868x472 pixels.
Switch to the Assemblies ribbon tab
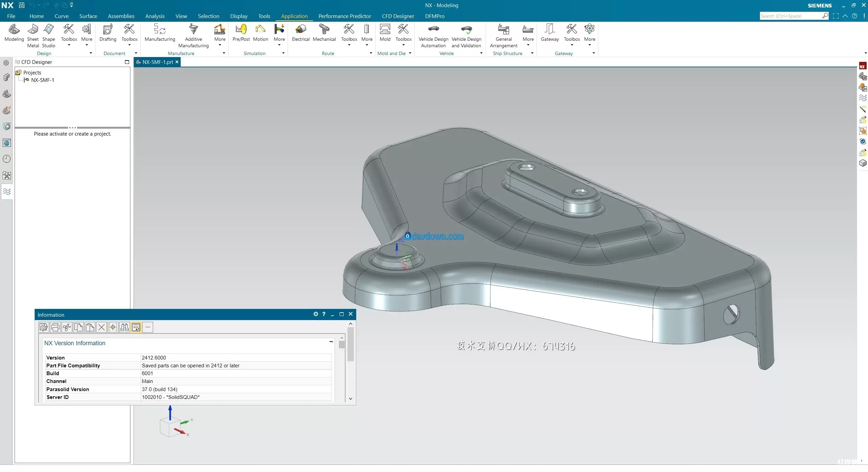121,16
